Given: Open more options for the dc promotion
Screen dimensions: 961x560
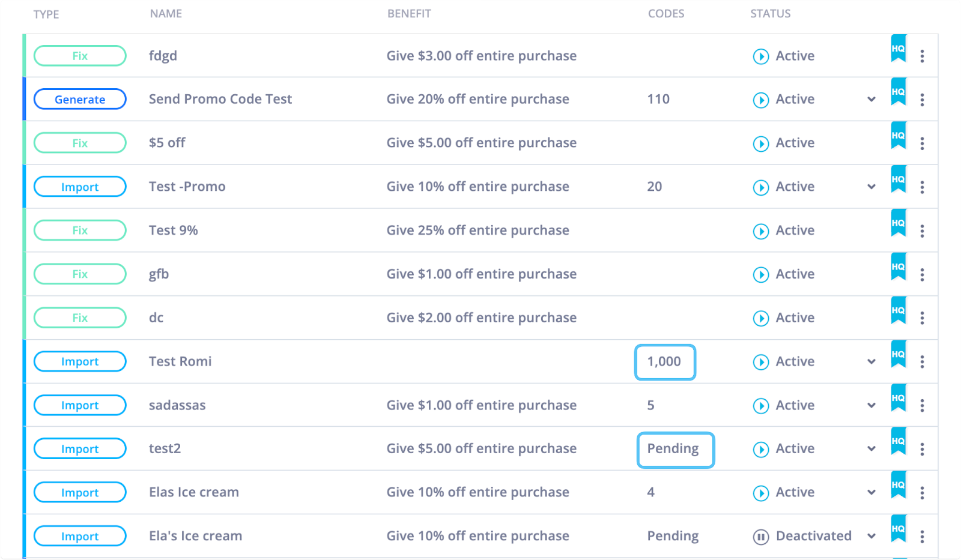Looking at the screenshot, I should coord(922,318).
